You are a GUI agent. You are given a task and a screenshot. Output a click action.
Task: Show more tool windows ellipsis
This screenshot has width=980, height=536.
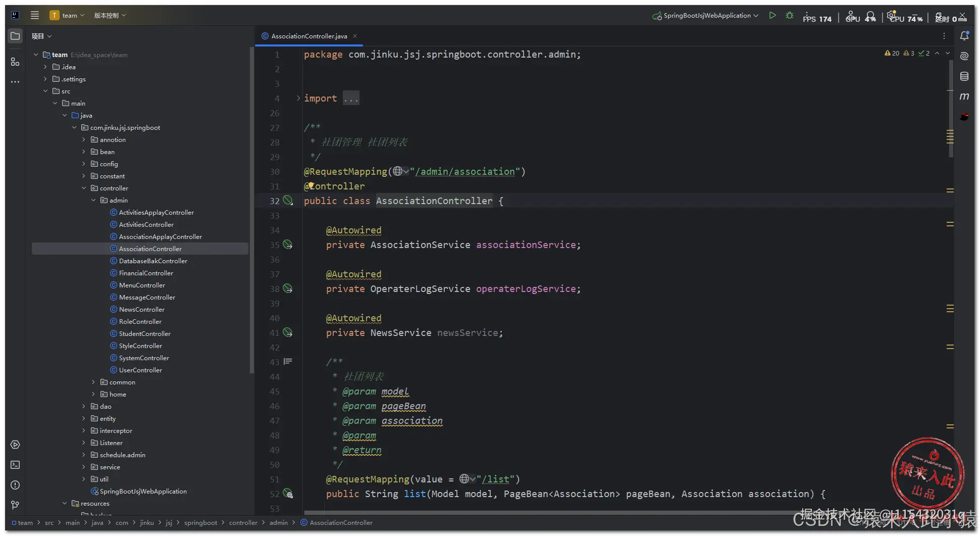[15, 82]
